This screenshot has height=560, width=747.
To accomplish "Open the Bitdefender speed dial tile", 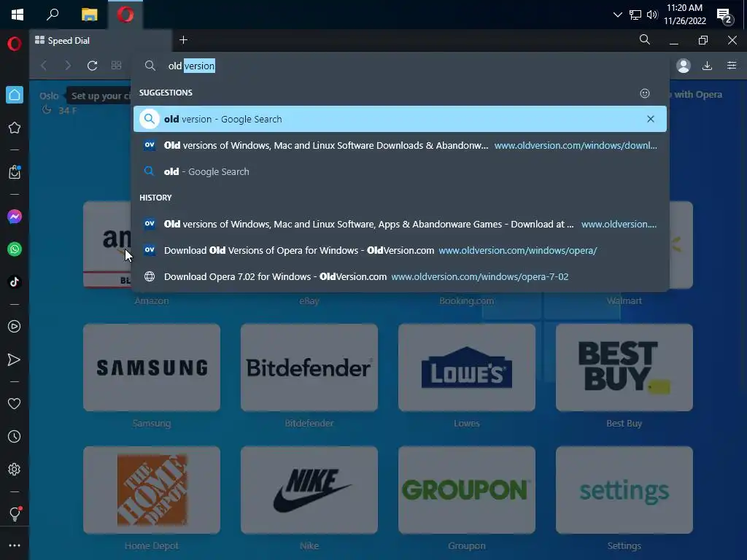I will (x=309, y=367).
